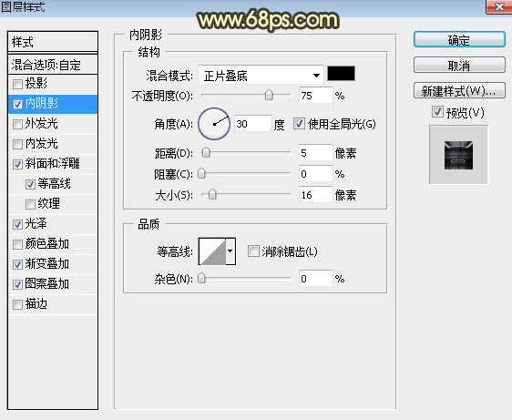
Task: Toggle the 预览 preview checkbox
Action: [437, 112]
